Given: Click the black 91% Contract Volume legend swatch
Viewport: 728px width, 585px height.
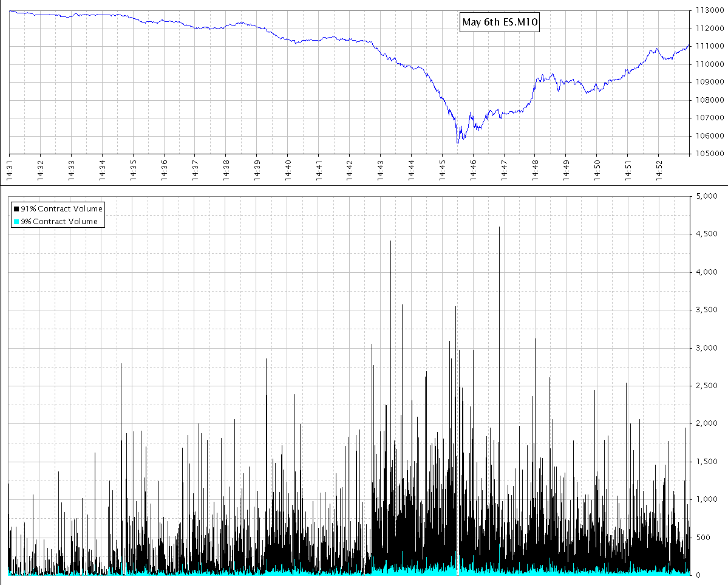Looking at the screenshot, I should (x=16, y=209).
